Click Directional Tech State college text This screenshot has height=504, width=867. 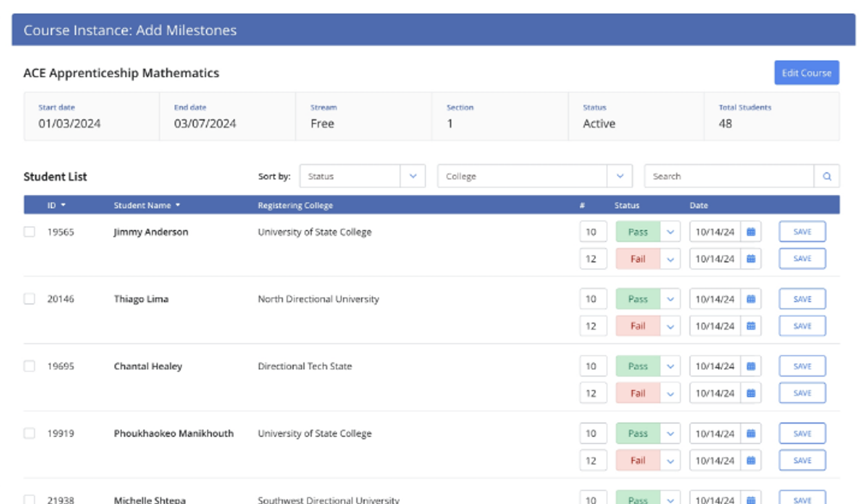(305, 366)
